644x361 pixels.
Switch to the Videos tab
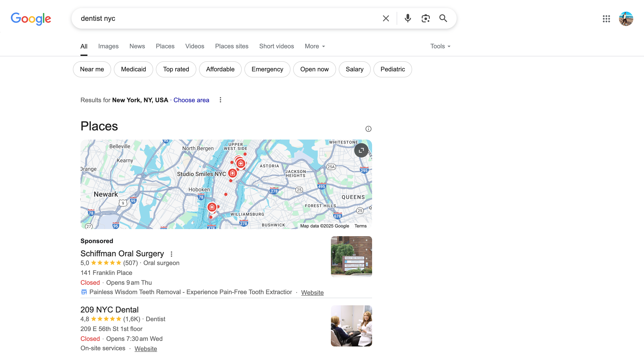(x=195, y=46)
